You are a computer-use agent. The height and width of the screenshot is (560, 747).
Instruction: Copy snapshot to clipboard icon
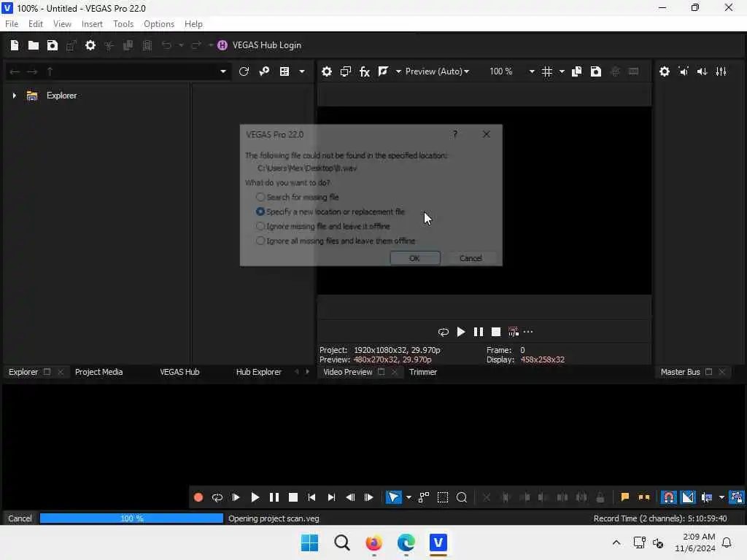[576, 71]
